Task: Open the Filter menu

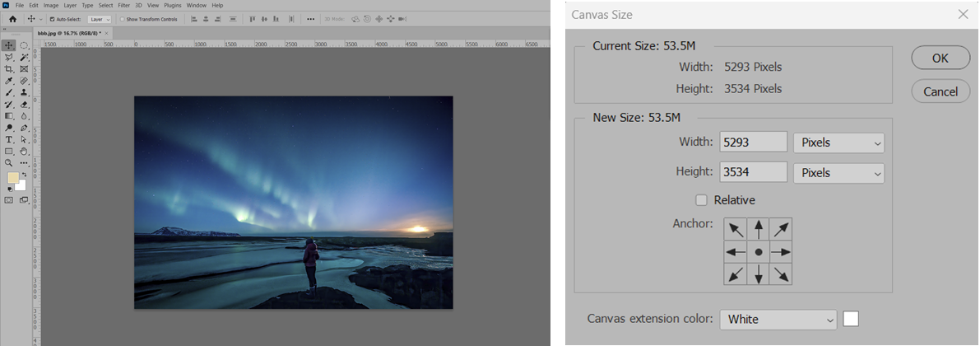Action: pos(123,5)
